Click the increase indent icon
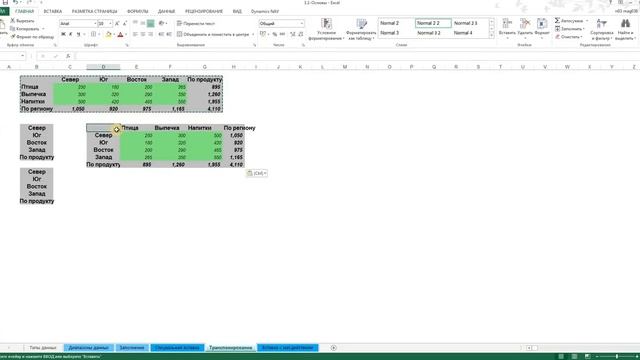 tap(169, 34)
